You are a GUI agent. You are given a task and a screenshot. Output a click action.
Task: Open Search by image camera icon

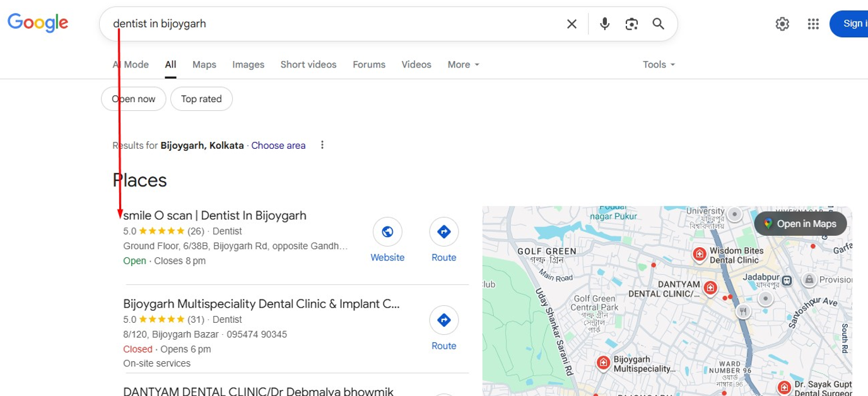coord(631,24)
